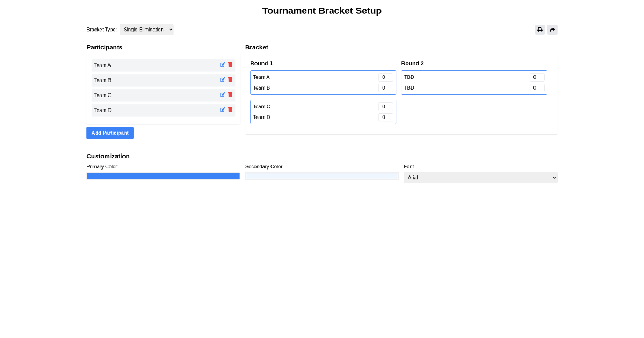
Task: Click the edit icon for Team B
Action: point(222,79)
